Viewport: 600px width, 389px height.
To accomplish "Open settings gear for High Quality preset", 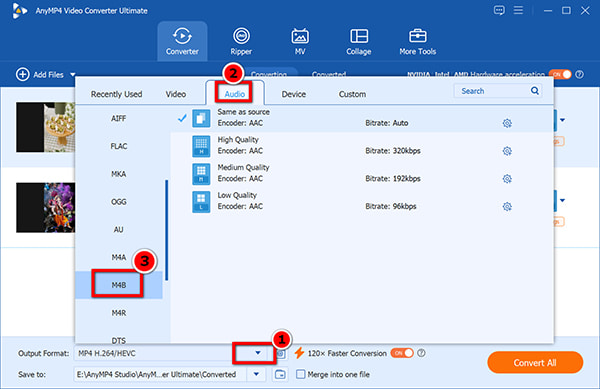I will pos(507,151).
